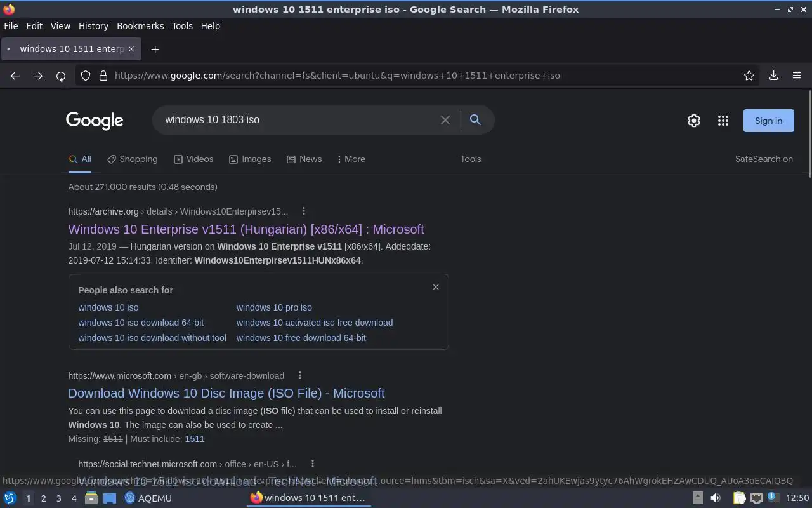Go forward one page
This screenshot has width=812, height=508.
[x=38, y=76]
